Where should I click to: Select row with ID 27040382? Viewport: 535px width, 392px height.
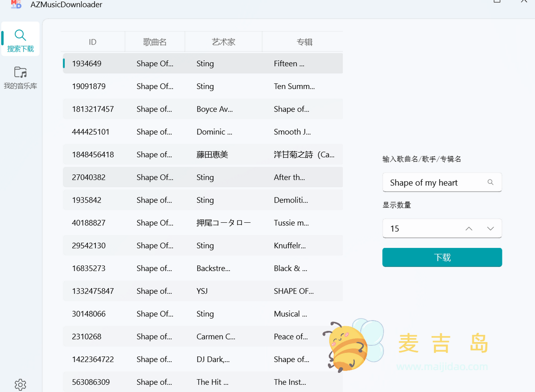point(203,177)
